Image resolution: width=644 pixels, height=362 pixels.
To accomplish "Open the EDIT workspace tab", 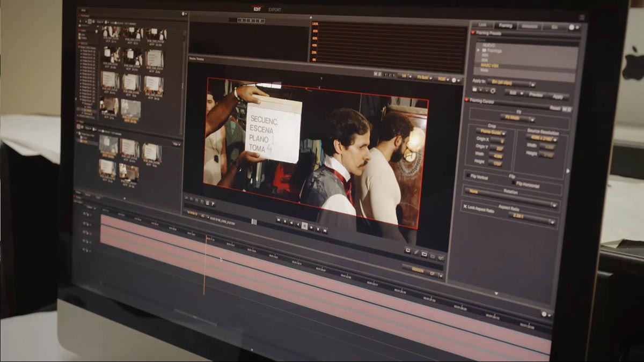I will pyautogui.click(x=258, y=9).
